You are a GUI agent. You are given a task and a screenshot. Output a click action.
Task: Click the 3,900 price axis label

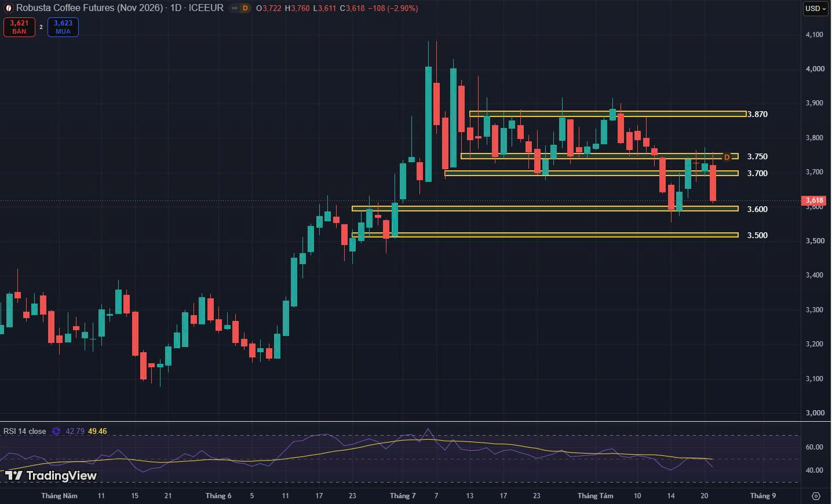(815, 103)
